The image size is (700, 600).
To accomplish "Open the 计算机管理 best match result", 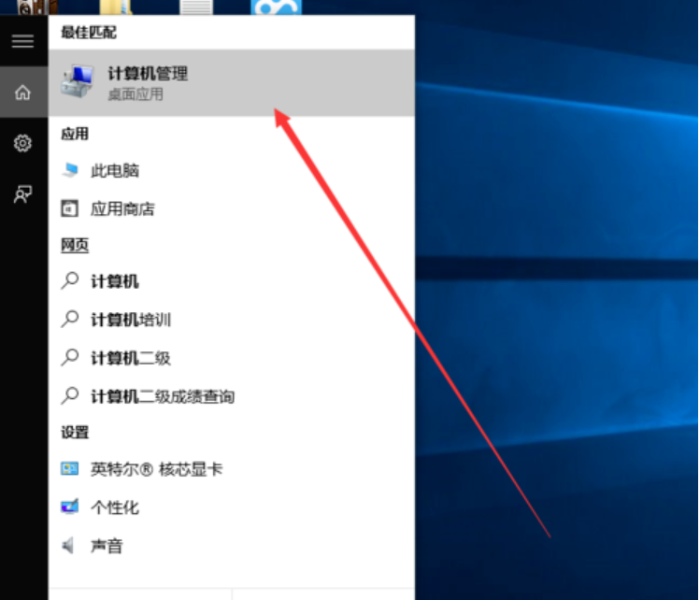I will coord(148,82).
